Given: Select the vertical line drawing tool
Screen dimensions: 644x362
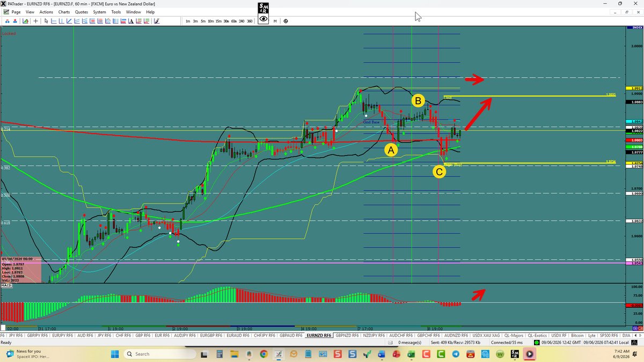Looking at the screenshot, I should (61, 21).
